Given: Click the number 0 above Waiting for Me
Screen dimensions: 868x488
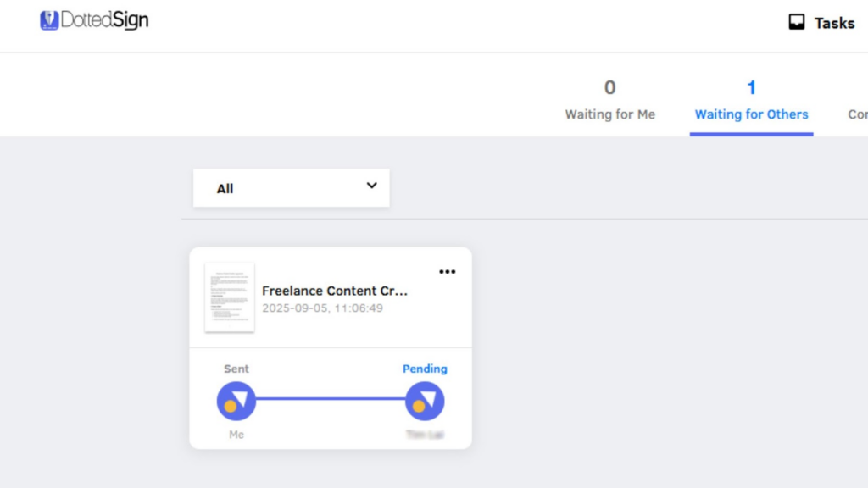Looking at the screenshot, I should tap(610, 87).
